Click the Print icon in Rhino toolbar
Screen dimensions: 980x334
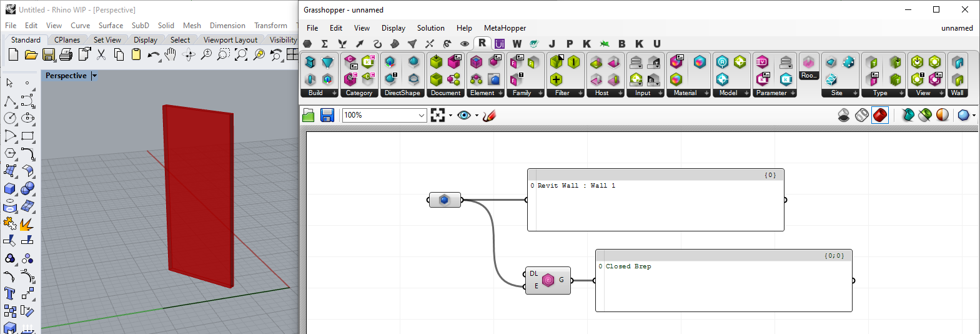(66, 55)
